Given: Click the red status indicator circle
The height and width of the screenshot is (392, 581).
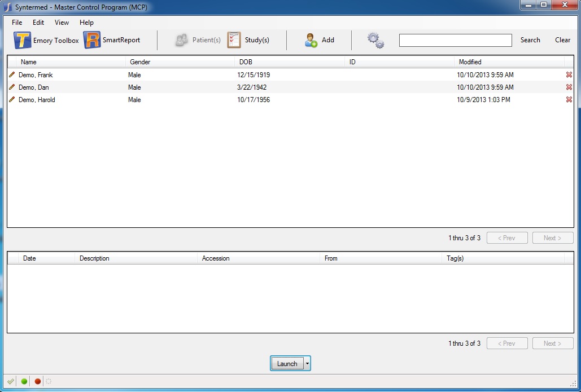Looking at the screenshot, I should (x=38, y=381).
